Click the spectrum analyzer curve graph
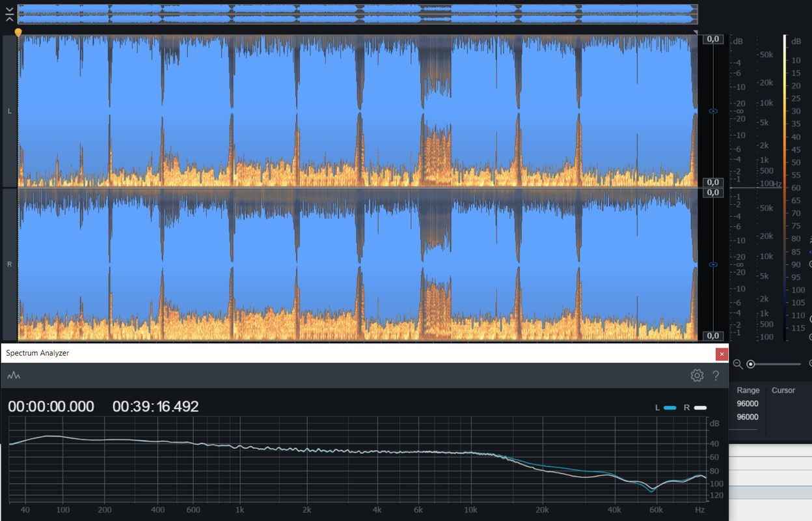Screen dimensions: 812x521 coord(357,460)
